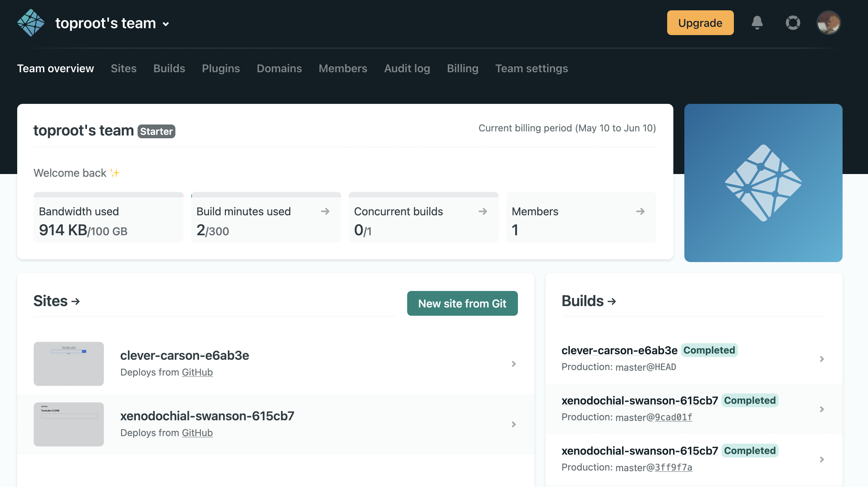This screenshot has height=487, width=868.
Task: Open the clever-carson-e6ab3e site thumbnail
Action: (x=69, y=364)
